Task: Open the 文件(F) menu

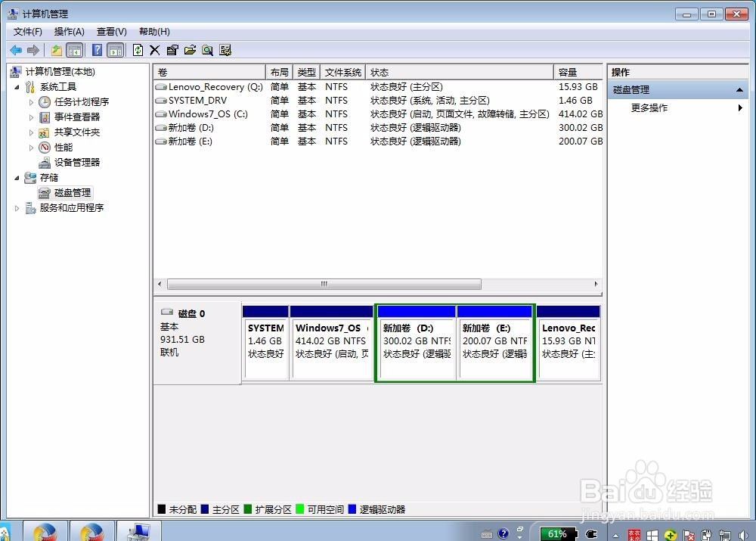Action: point(27,32)
